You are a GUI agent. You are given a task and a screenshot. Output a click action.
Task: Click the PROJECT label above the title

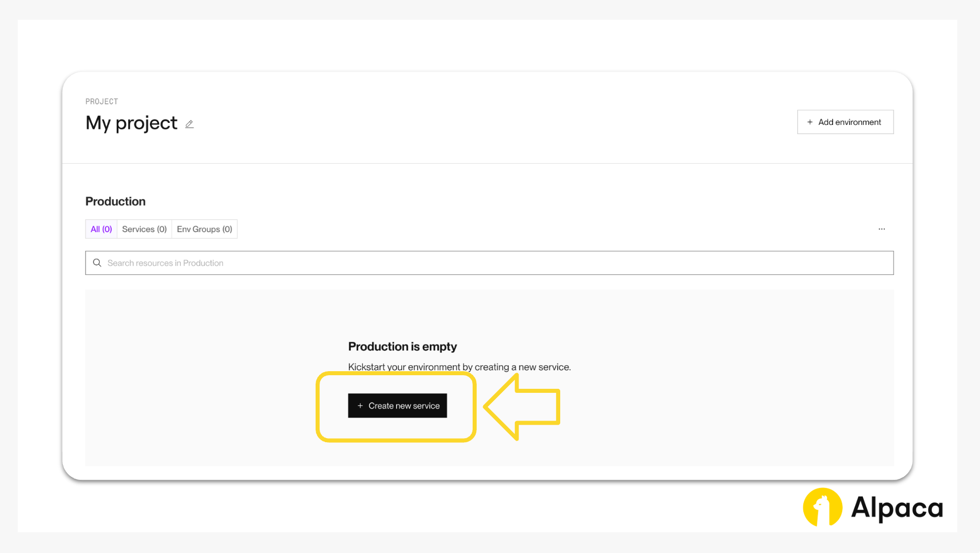[x=102, y=102]
